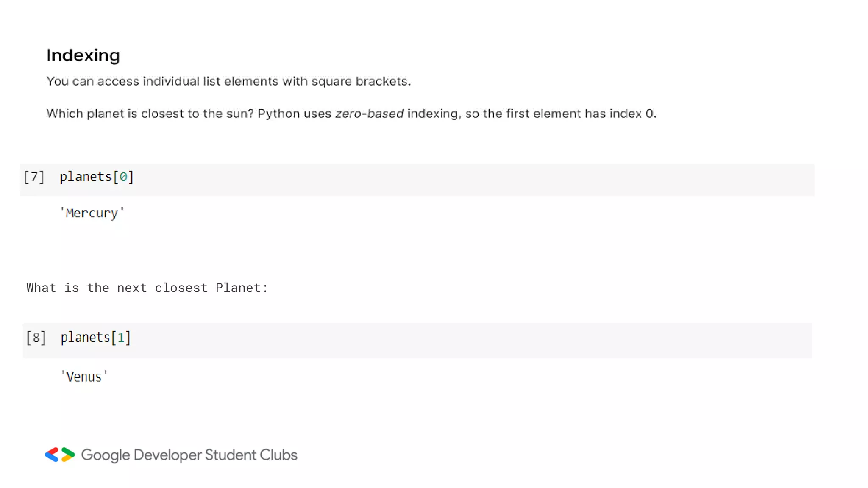The image size is (868, 488).
Task: Select the 'Venus' output text
Action: point(84,377)
